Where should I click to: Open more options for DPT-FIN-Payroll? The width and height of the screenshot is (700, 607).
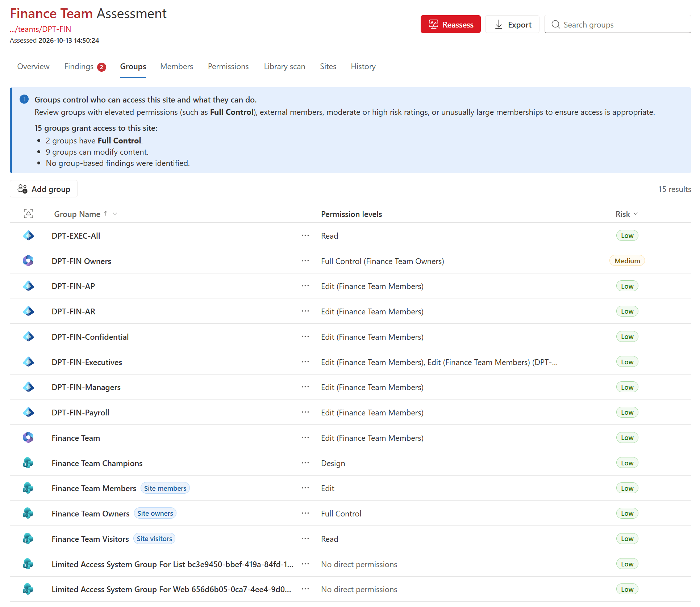pyautogui.click(x=305, y=412)
